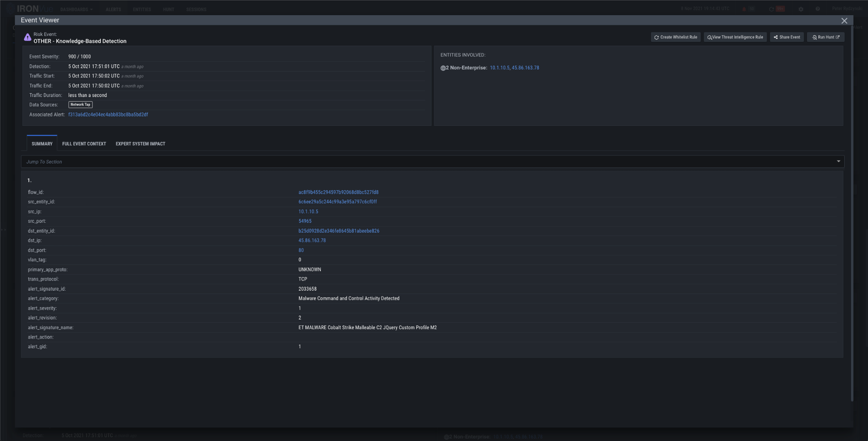868x441 pixels.
Task: Open settings gear icon in top bar
Action: tap(801, 9)
